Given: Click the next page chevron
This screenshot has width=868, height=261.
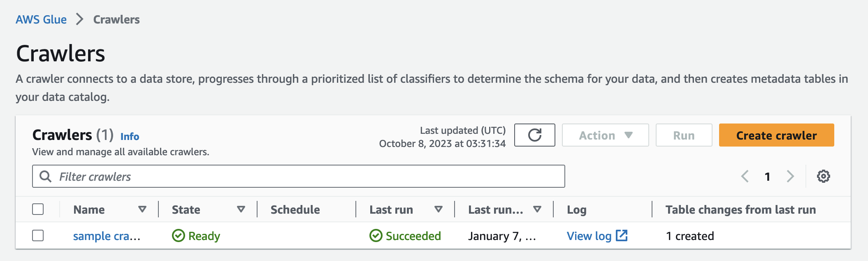Looking at the screenshot, I should [790, 176].
